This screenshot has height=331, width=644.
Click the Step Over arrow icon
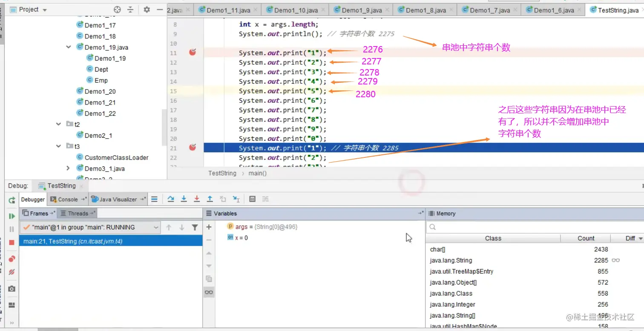(x=171, y=199)
